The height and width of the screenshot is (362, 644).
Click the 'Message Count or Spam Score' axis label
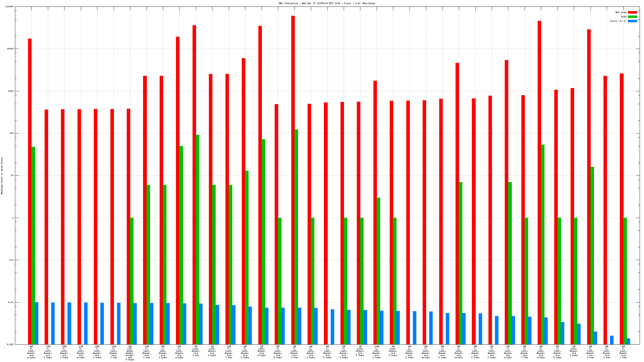tap(2, 176)
